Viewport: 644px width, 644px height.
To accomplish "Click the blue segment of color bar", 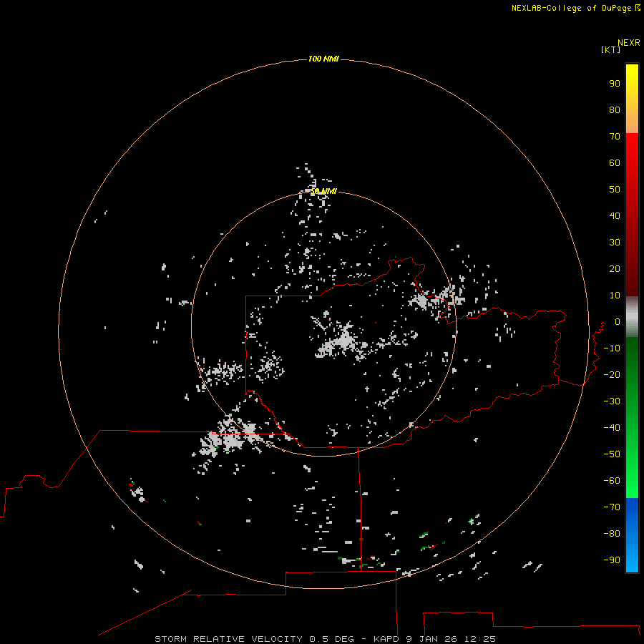I will (x=632, y=535).
